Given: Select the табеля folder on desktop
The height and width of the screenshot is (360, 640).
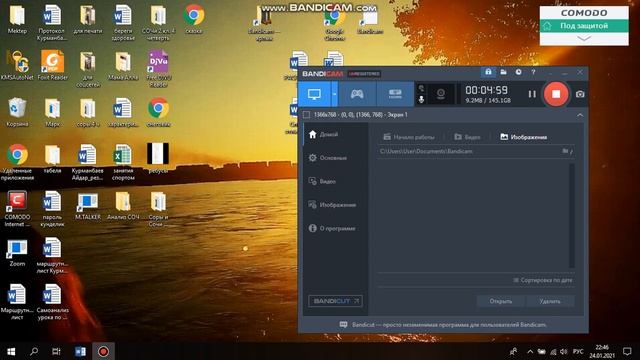Looking at the screenshot, I should [x=52, y=159].
